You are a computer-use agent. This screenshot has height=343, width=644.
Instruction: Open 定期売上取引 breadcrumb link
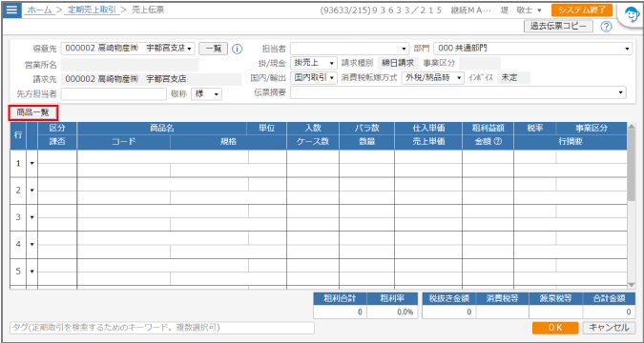pyautogui.click(x=92, y=10)
